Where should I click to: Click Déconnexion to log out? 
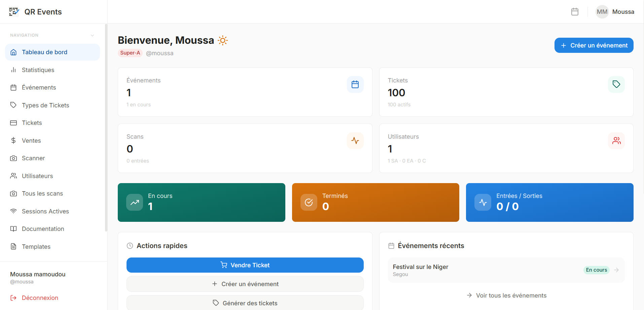[40, 298]
